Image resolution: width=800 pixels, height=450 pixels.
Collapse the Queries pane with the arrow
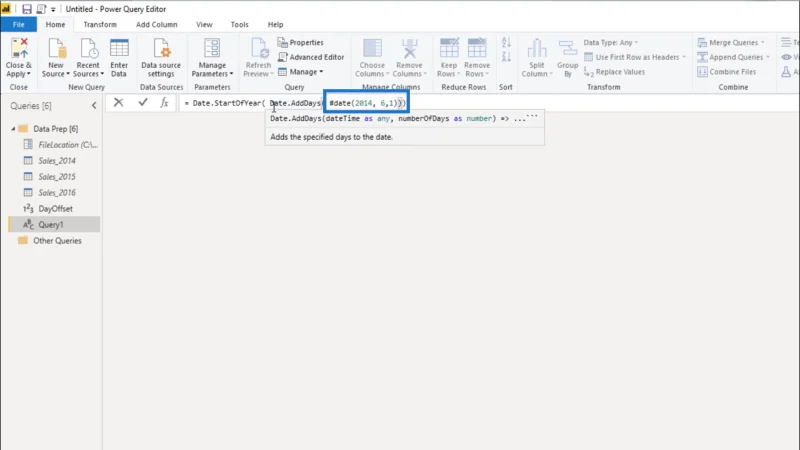pos(94,106)
